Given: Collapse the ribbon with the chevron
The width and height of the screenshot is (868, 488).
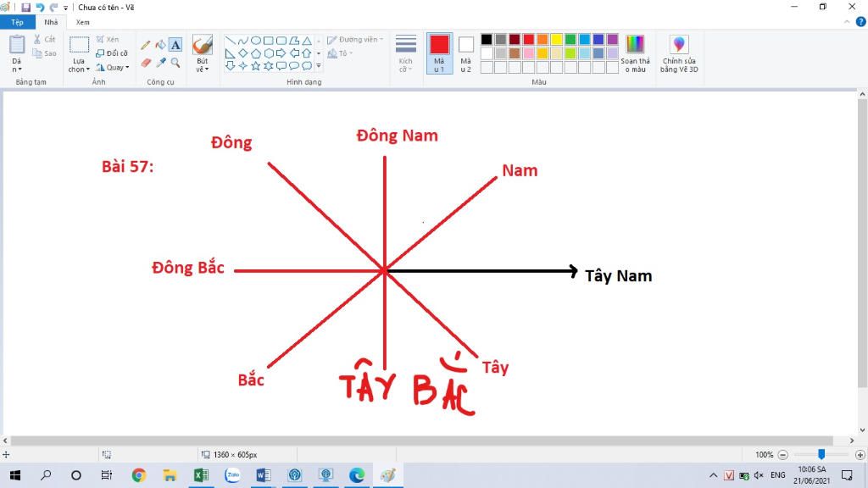Looking at the screenshot, I should [x=847, y=22].
